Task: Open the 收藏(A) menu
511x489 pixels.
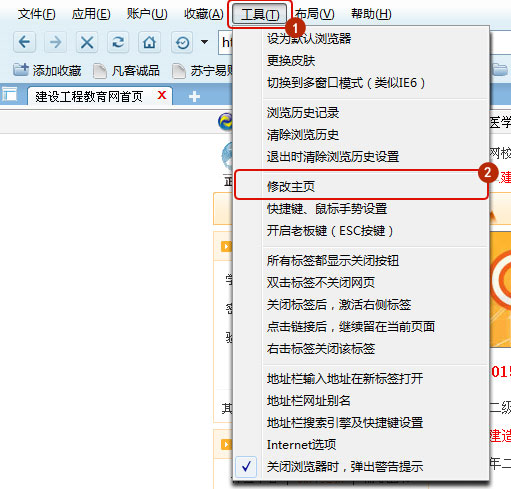Action: coord(204,14)
